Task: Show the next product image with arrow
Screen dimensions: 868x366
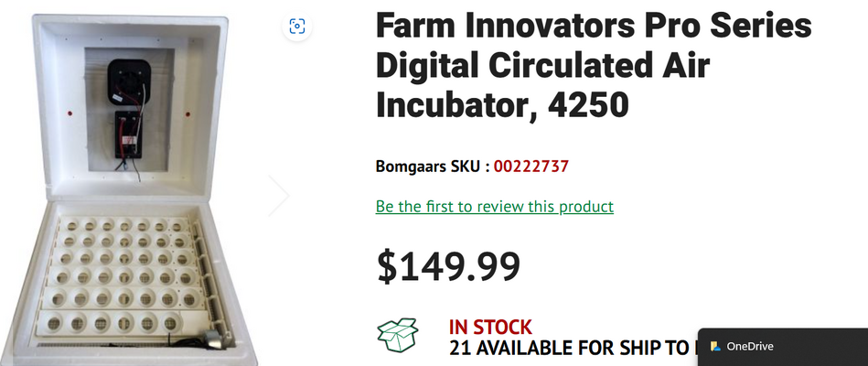Action: [x=279, y=195]
